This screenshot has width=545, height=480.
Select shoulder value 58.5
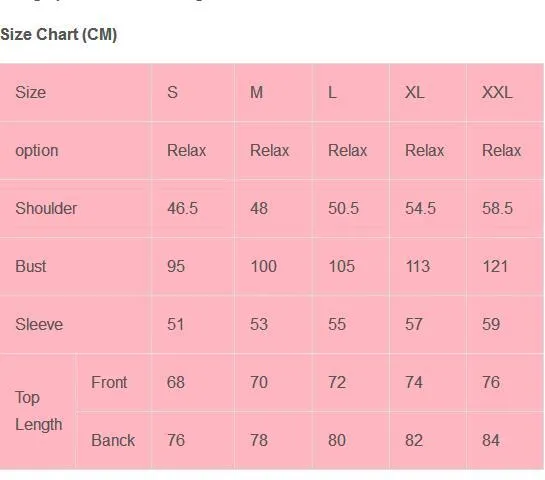pyautogui.click(x=497, y=208)
